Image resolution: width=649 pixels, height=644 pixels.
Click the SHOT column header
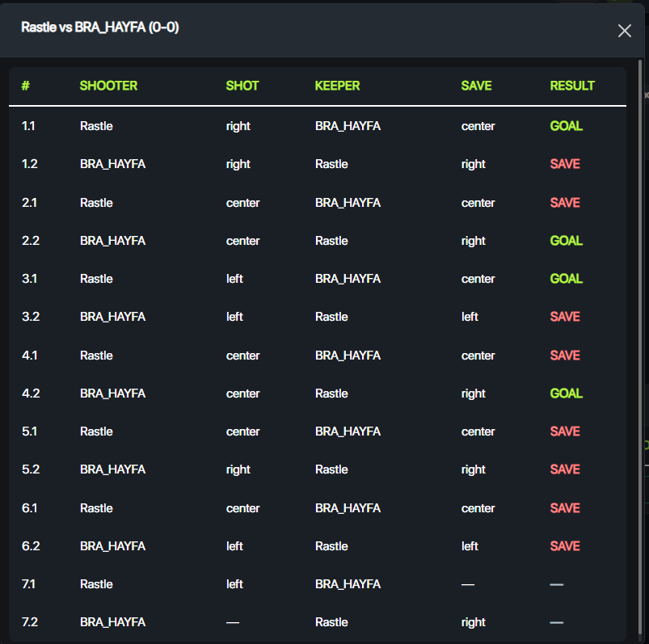(242, 86)
